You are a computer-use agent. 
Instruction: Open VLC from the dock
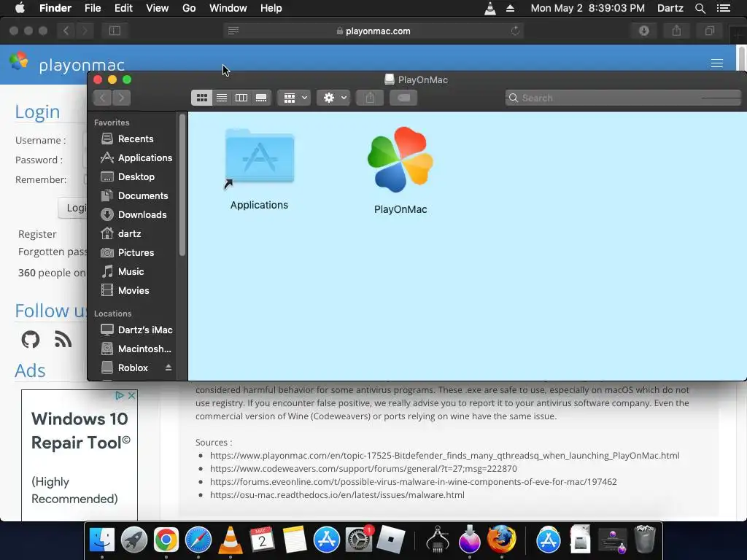coord(230,540)
